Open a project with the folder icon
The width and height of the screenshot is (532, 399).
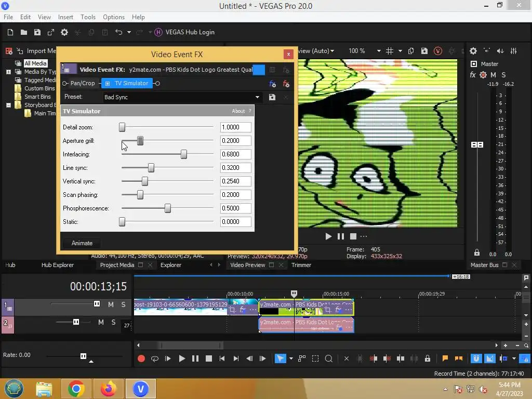pos(24,32)
